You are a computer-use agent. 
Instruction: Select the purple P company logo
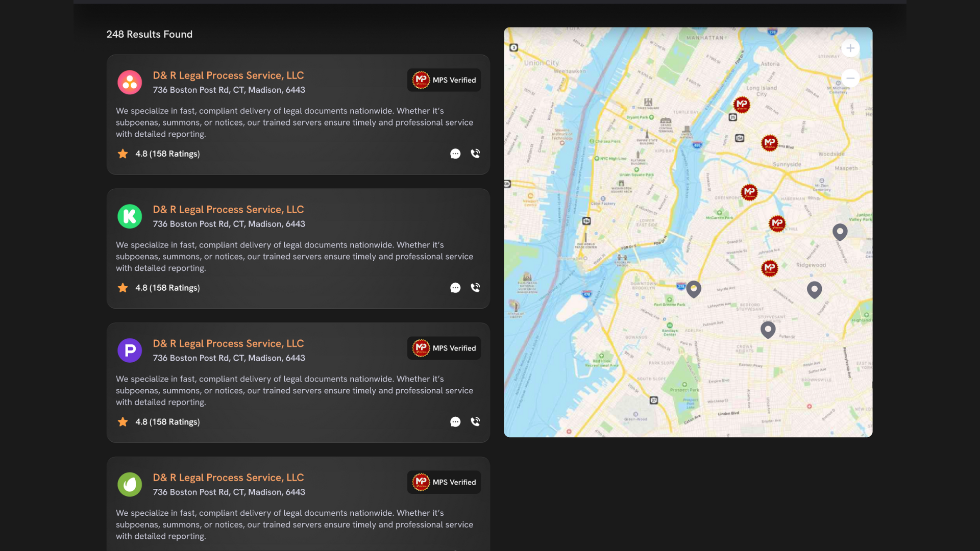130,350
